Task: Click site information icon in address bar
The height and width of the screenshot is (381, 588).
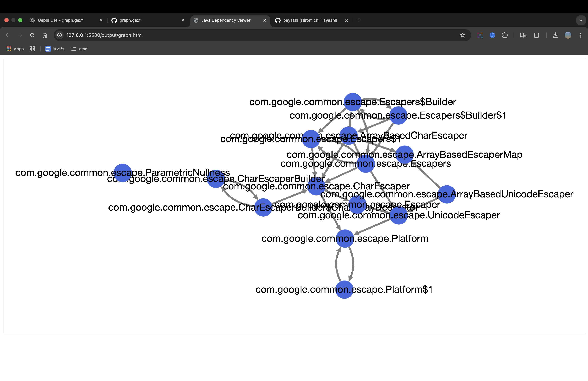Action: (59, 35)
